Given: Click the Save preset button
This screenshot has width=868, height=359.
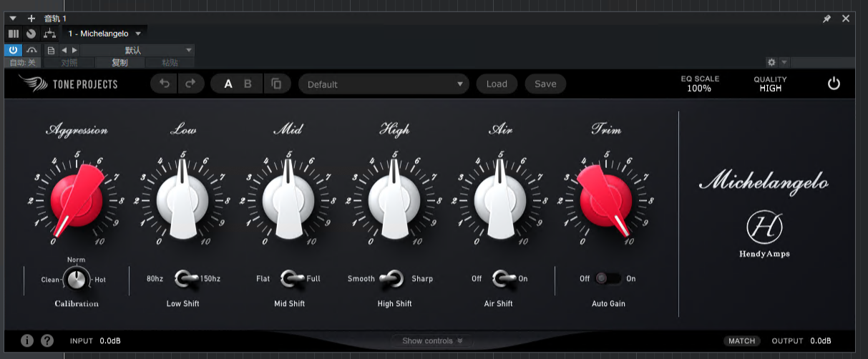Looking at the screenshot, I should (545, 84).
